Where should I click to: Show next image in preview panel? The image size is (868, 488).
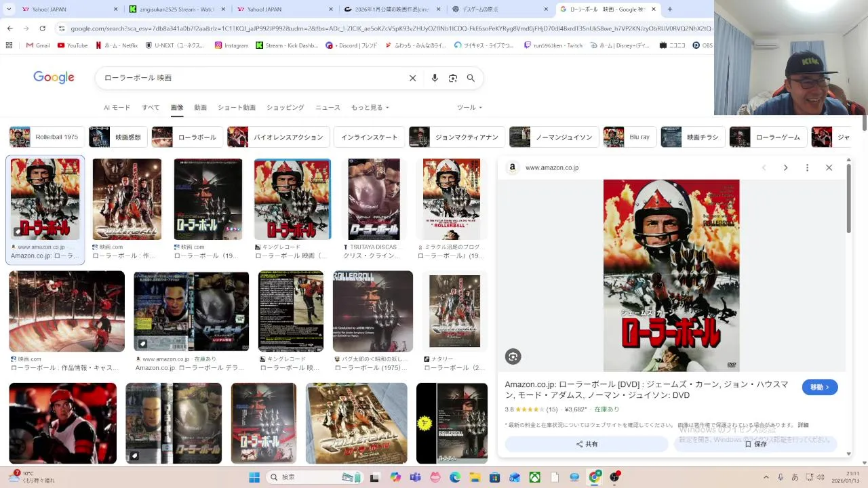[x=785, y=167]
